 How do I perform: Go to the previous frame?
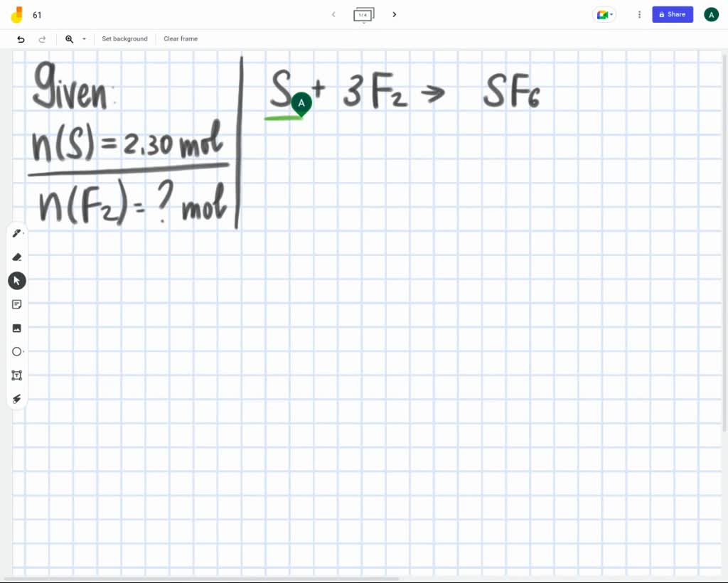click(333, 14)
